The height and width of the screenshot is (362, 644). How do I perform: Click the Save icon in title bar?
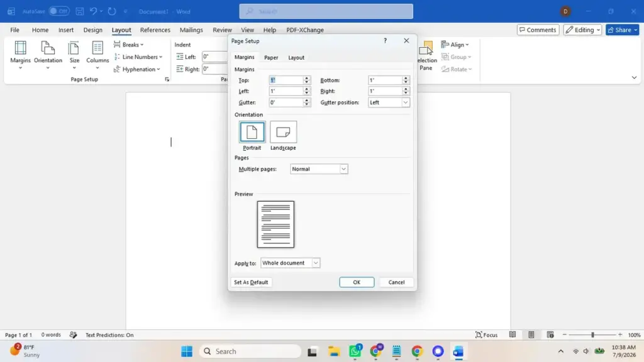80,11
